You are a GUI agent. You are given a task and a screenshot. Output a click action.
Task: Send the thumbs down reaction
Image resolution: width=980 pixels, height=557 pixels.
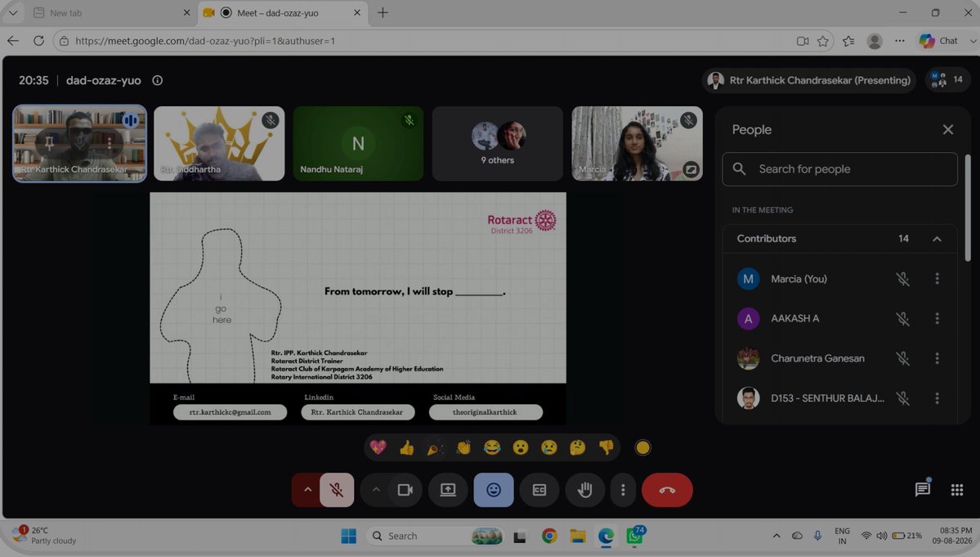tap(606, 447)
